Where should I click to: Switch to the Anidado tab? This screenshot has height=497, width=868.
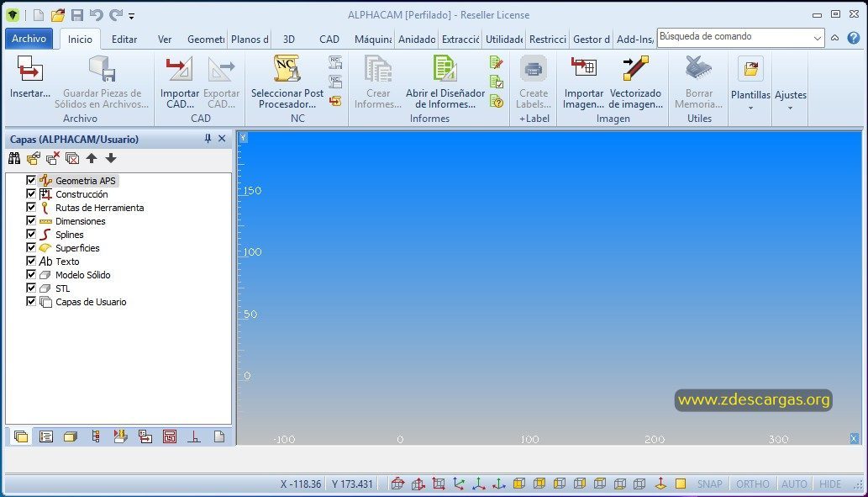coord(417,40)
